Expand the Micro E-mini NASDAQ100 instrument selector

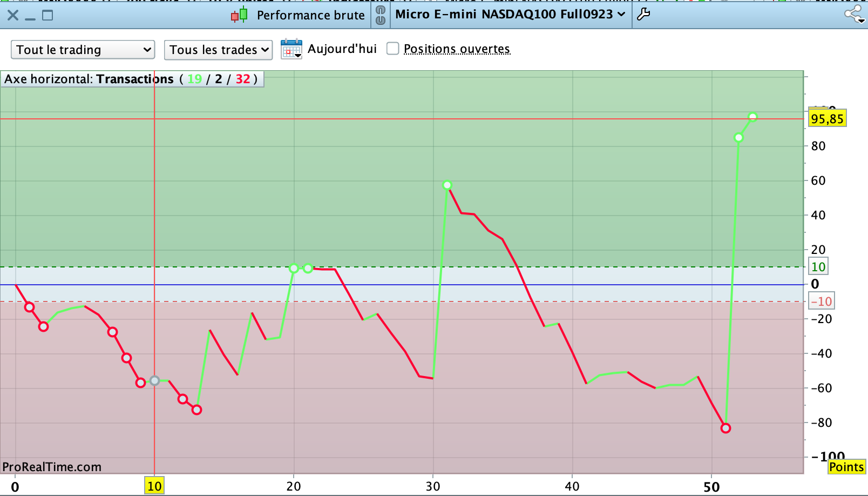point(510,15)
